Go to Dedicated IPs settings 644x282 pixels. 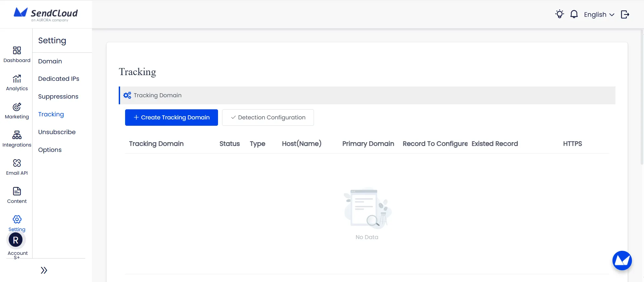pos(59,79)
